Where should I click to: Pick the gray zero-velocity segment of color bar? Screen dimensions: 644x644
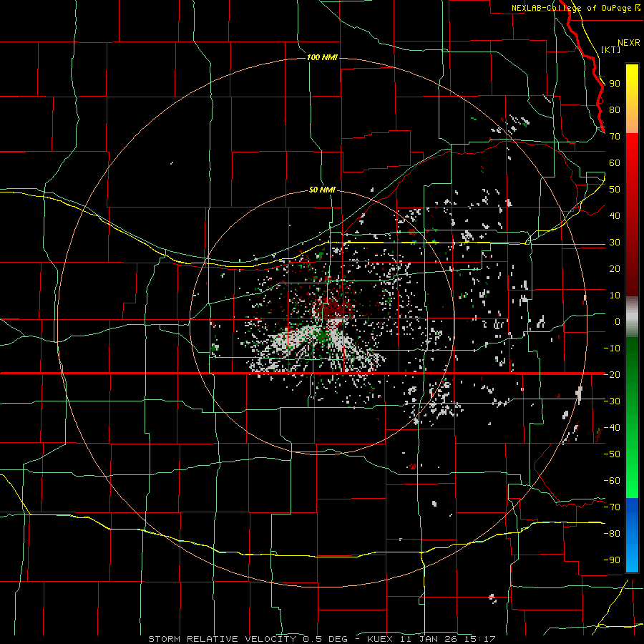coord(632,317)
